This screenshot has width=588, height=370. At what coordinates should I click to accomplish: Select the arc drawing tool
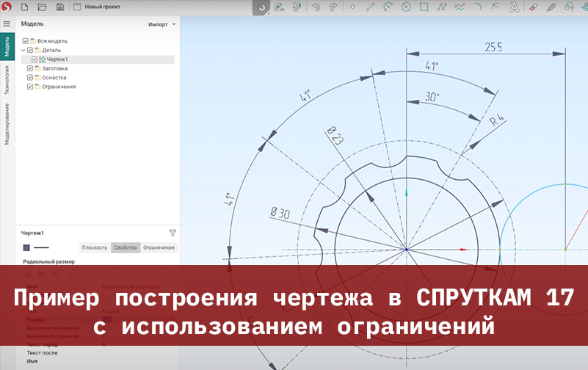388,7
